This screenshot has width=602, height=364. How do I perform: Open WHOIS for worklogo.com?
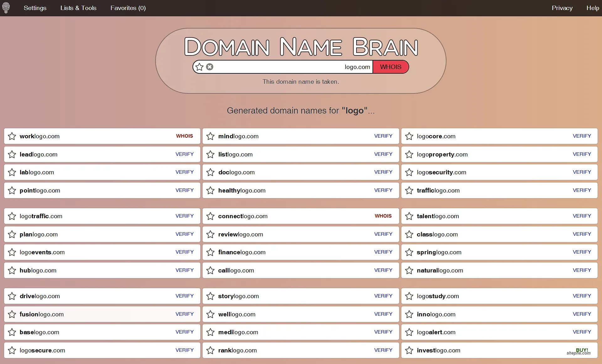coord(184,136)
